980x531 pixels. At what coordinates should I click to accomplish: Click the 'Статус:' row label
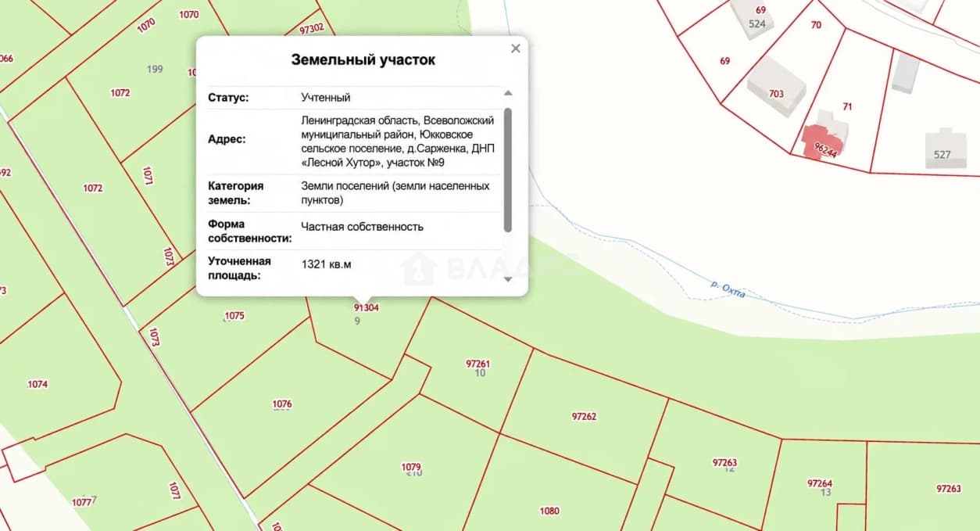[x=228, y=98]
